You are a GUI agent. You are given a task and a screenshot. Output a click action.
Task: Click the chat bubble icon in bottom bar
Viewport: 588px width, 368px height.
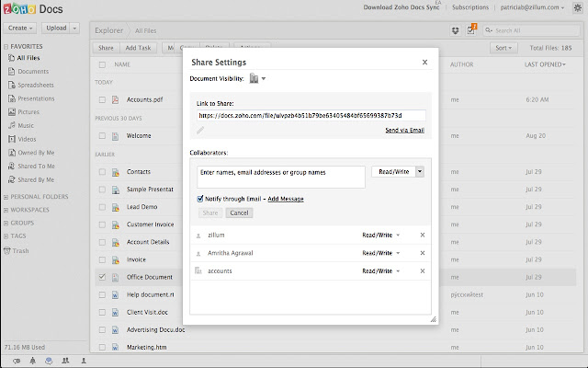[49, 361]
